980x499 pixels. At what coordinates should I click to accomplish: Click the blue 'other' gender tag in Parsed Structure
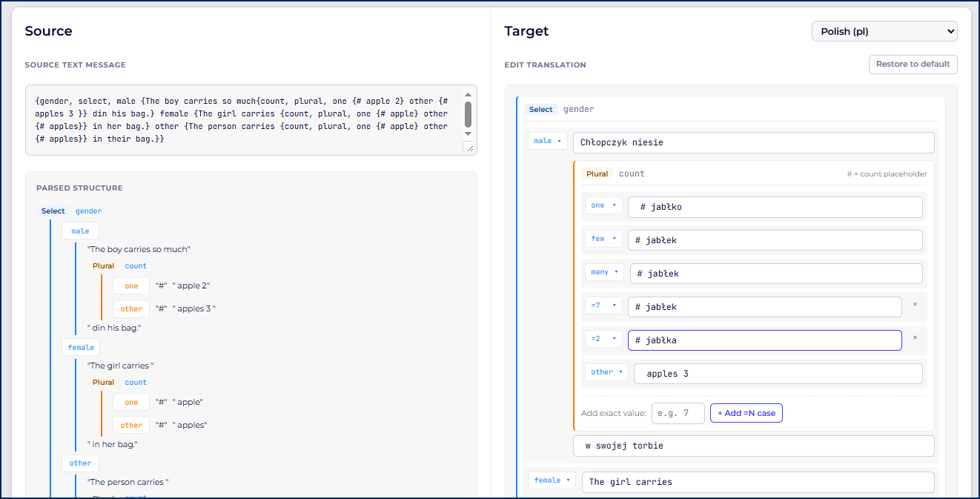click(x=80, y=463)
